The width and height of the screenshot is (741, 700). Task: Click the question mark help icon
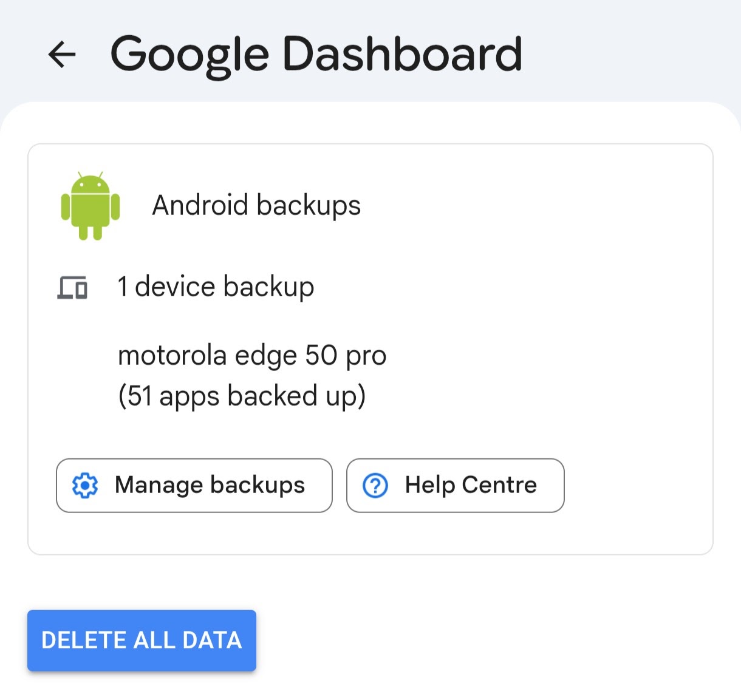pos(375,486)
